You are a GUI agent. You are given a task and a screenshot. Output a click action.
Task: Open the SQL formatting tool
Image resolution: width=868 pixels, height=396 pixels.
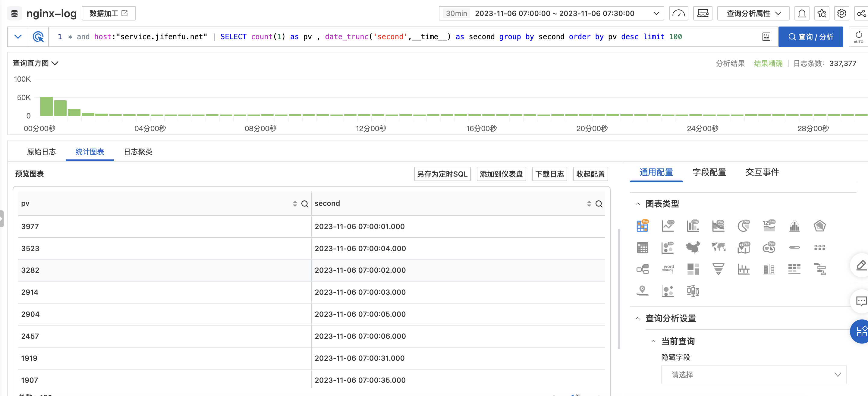tap(766, 36)
